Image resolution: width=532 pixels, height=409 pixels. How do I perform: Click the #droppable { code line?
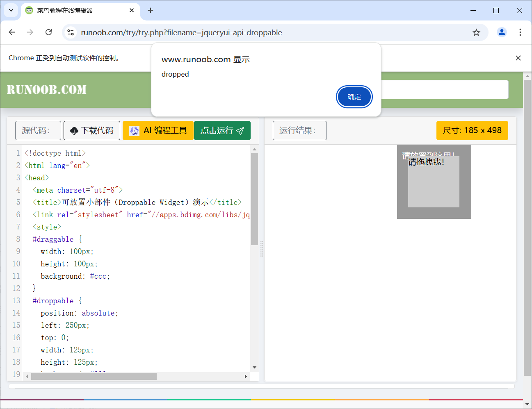[57, 301]
